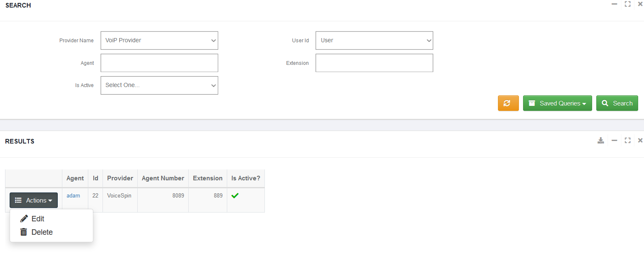Choose Edit from the Actions menu

[x=38, y=219]
